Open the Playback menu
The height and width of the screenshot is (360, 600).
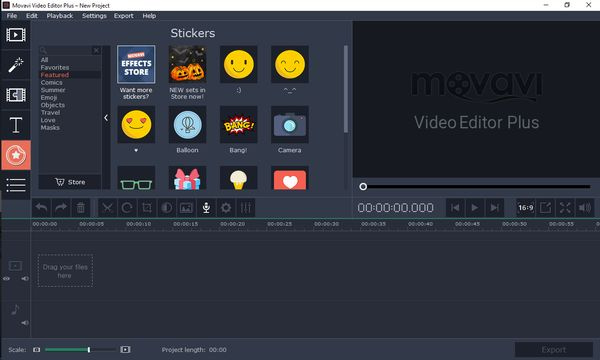click(x=60, y=16)
